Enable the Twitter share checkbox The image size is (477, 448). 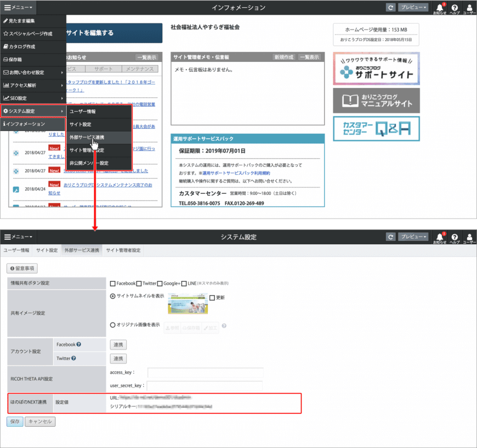pyautogui.click(x=139, y=284)
